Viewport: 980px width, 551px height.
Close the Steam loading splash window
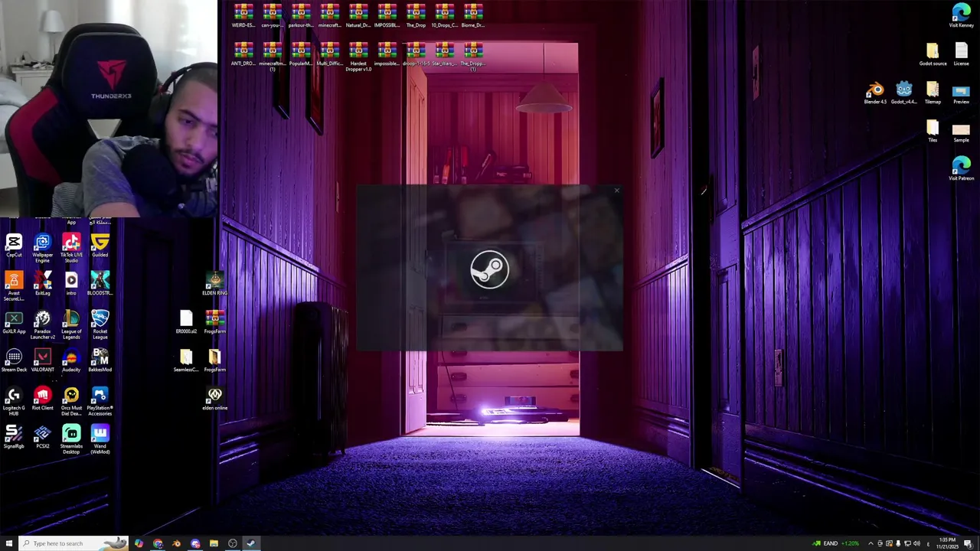click(x=616, y=191)
